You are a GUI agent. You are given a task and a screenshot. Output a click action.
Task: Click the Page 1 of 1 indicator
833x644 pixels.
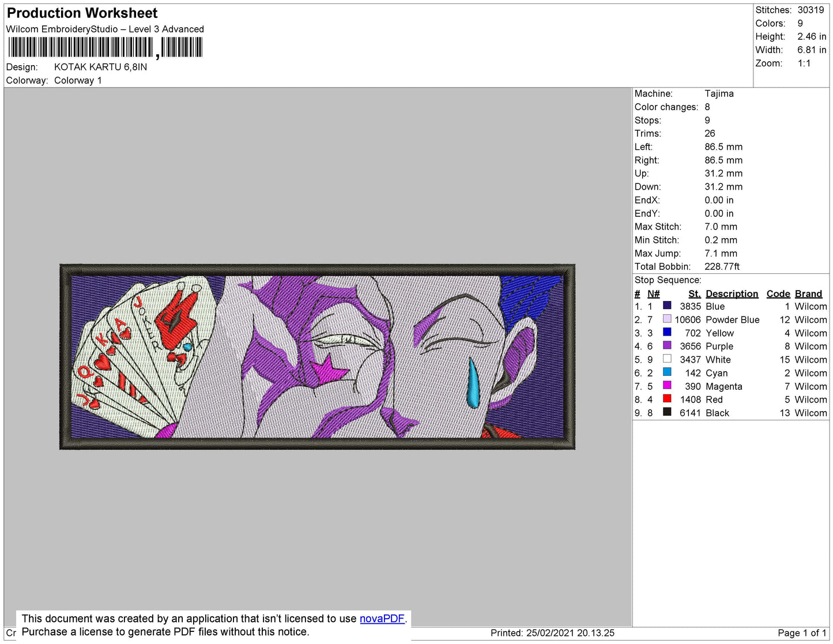(x=801, y=633)
